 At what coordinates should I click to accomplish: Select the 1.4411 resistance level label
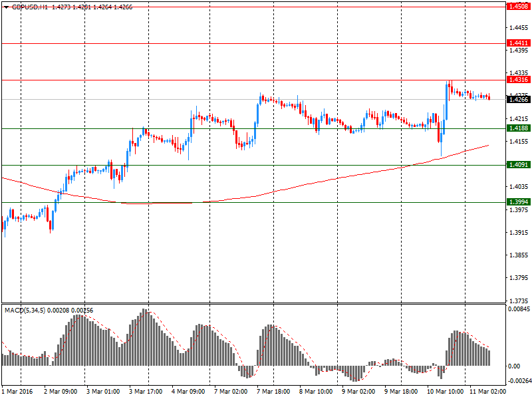[519, 43]
